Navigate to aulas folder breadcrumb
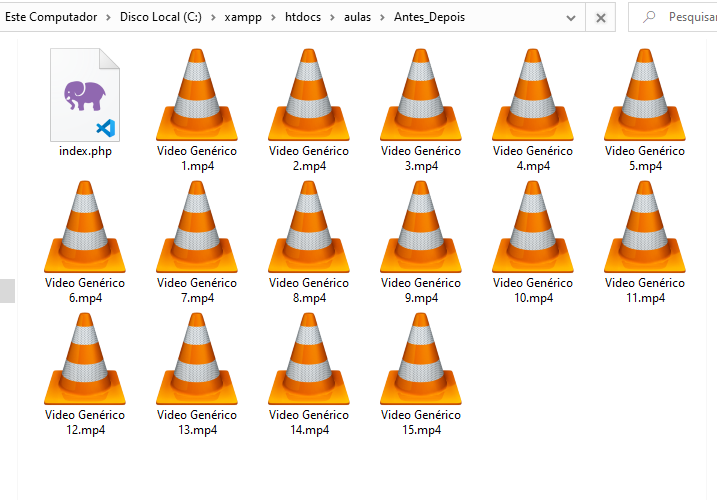 357,17
